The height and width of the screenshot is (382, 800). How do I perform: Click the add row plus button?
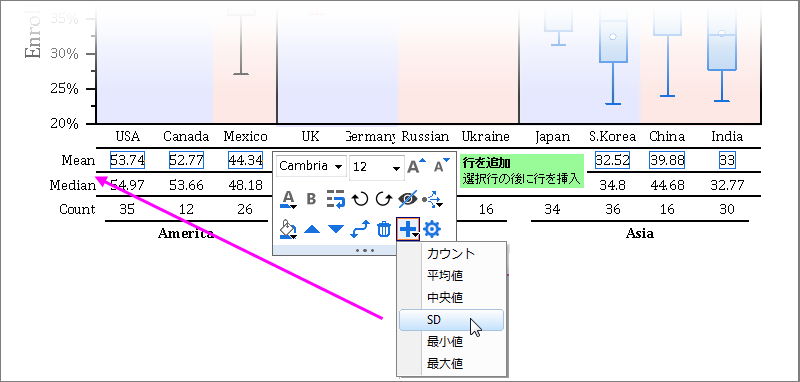tap(408, 230)
